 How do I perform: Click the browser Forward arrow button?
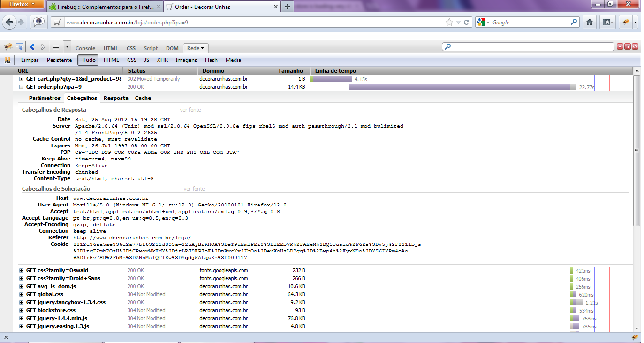(21, 22)
